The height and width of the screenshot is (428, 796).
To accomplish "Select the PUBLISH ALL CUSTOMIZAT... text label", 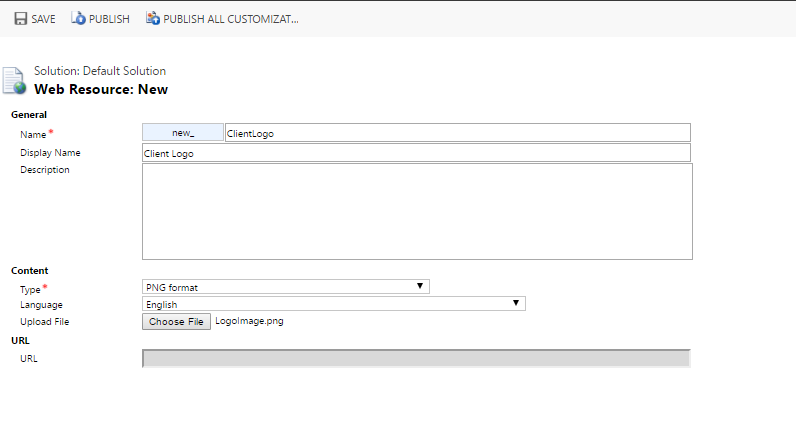I will tap(230, 19).
